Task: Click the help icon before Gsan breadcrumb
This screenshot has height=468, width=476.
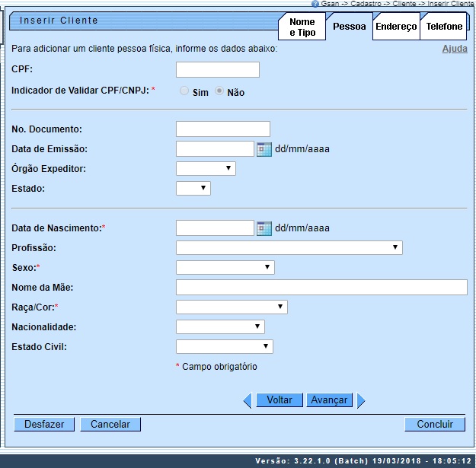Action: point(315,4)
